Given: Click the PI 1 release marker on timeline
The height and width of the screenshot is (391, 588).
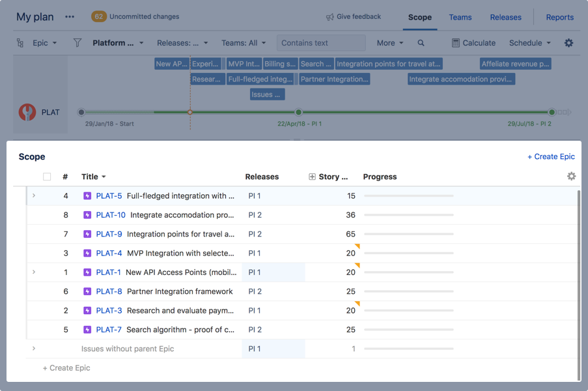Looking at the screenshot, I should 298,112.
